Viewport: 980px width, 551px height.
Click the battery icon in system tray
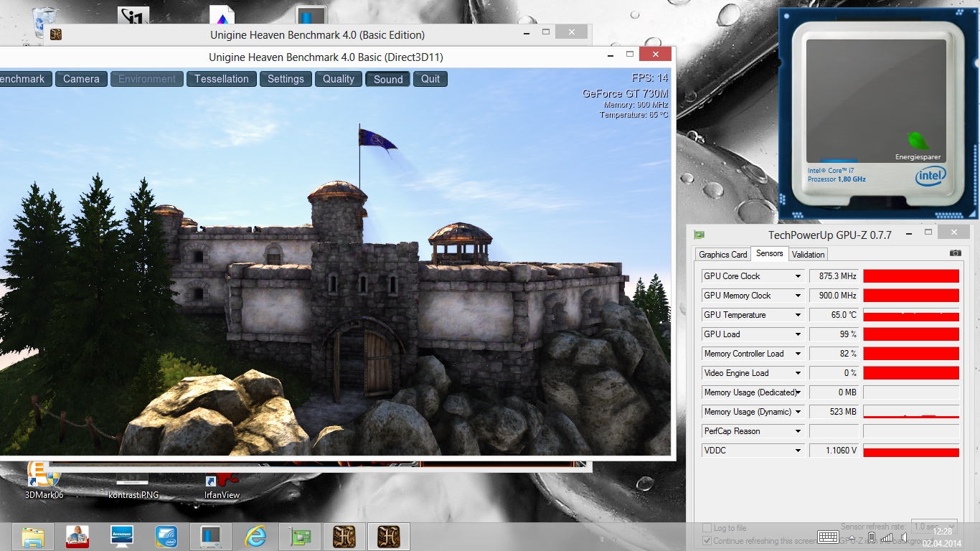872,537
